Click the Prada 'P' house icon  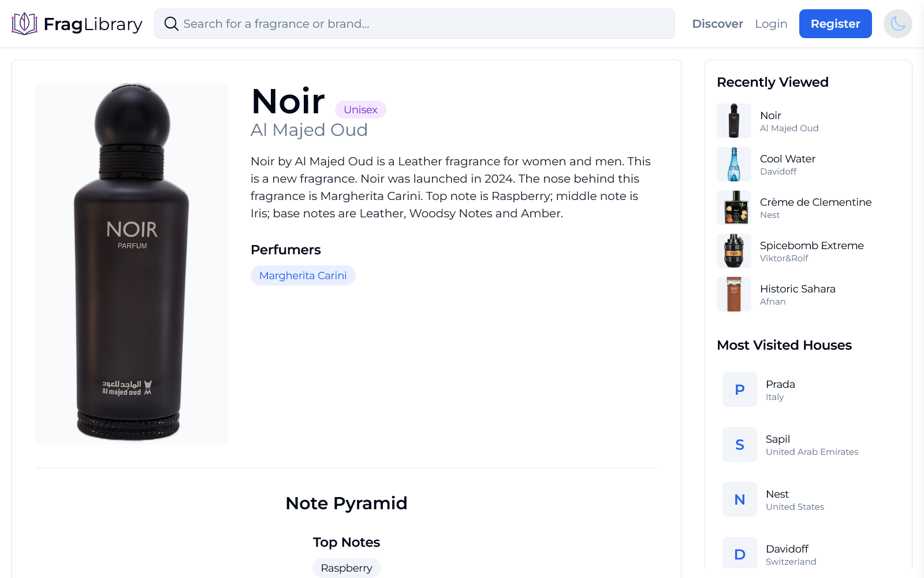[x=740, y=390]
